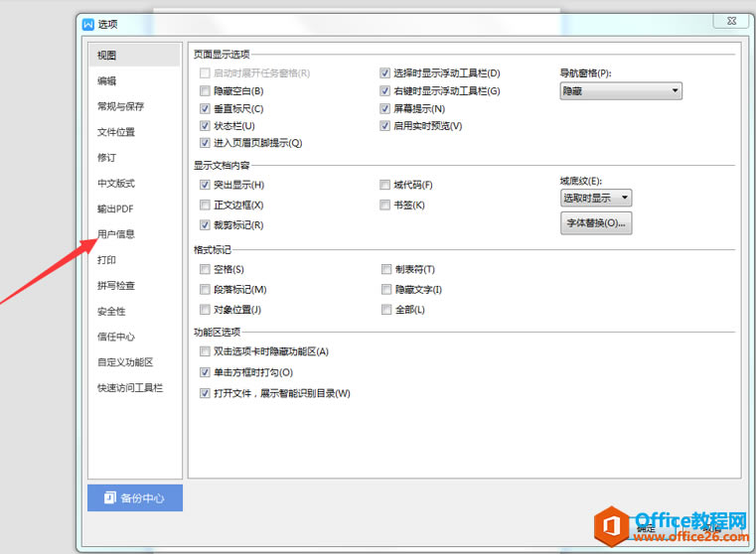The image size is (756, 554).
Task: Enable 对象位置(J) checkbox
Action: [205, 310]
